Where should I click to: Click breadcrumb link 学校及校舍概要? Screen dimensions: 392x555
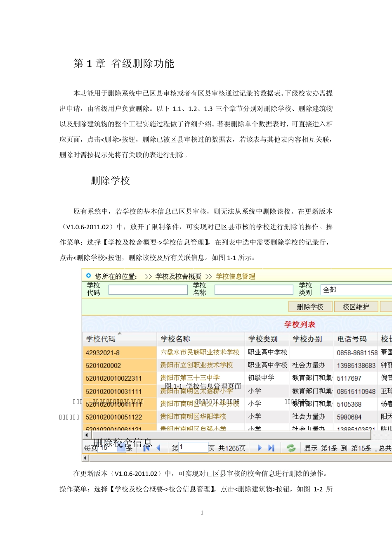click(178, 276)
